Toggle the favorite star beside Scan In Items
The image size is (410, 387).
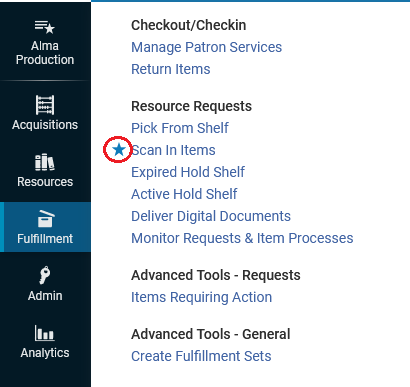coord(118,150)
